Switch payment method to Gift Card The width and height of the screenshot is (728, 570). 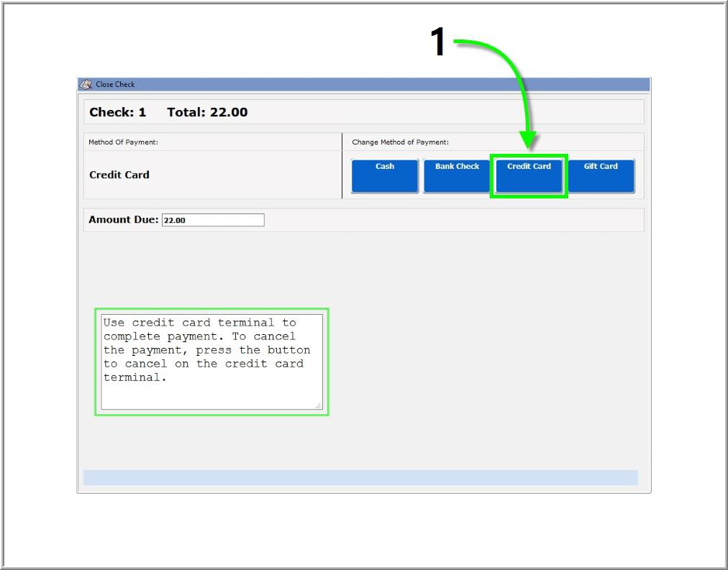pos(601,176)
